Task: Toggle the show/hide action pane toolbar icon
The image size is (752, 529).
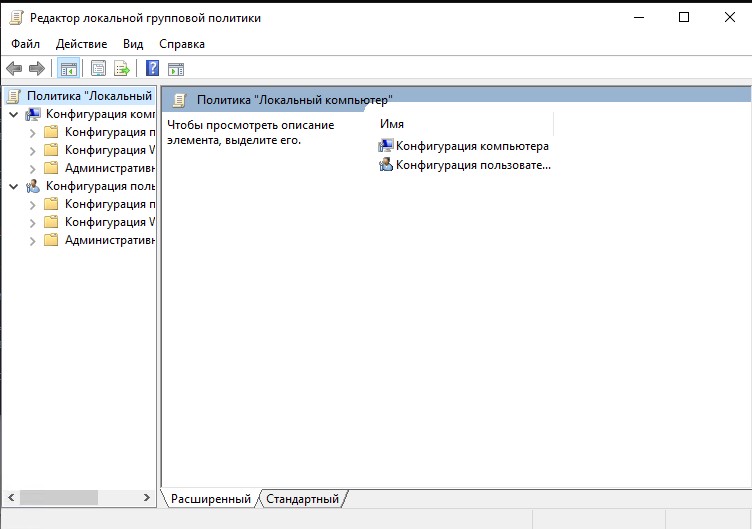Action: coord(176,68)
